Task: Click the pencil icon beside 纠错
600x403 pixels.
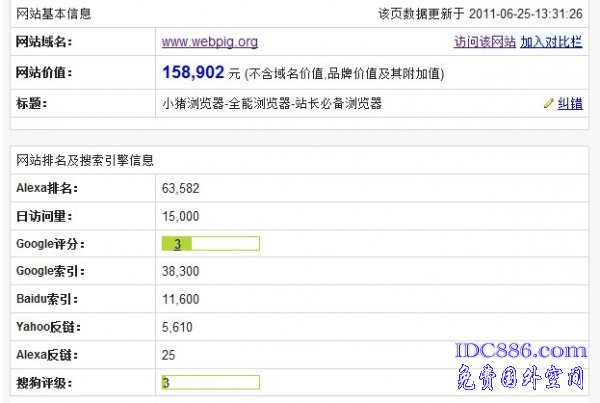Action: 548,104
